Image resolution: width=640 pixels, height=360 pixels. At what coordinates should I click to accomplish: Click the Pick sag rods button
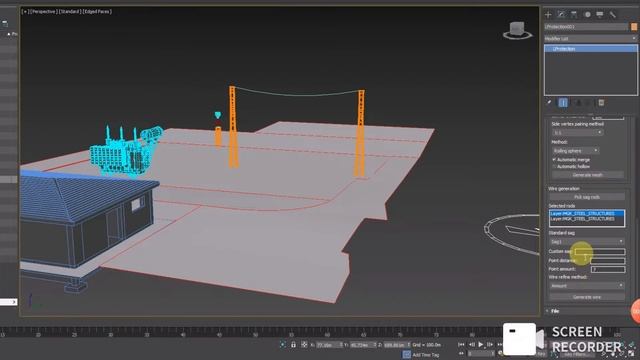pyautogui.click(x=587, y=197)
